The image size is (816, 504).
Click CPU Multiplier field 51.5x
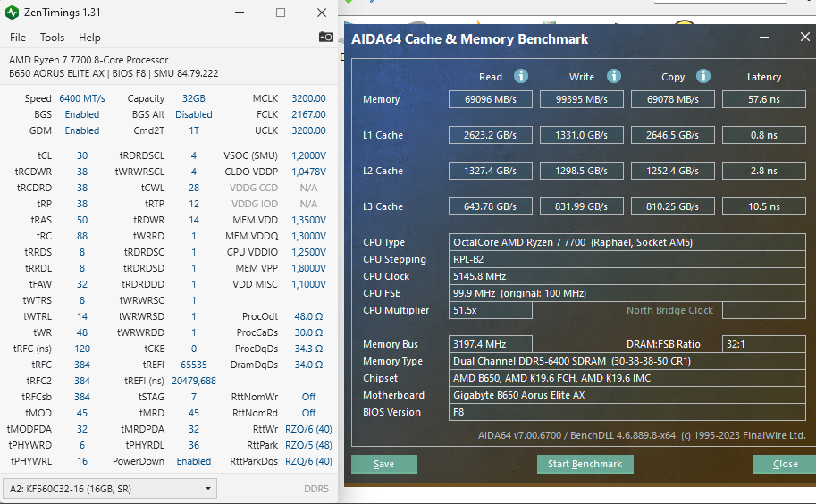click(490, 310)
